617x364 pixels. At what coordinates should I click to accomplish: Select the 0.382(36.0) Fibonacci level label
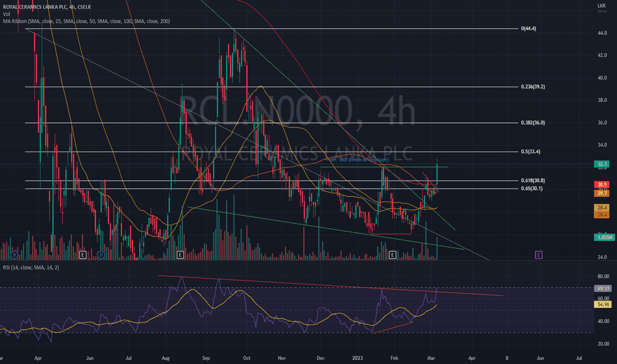pos(533,123)
